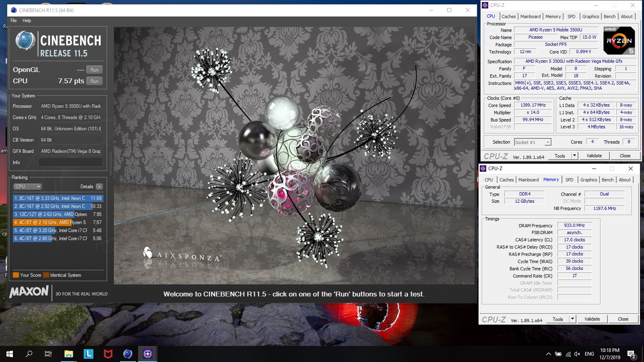Image resolution: width=644 pixels, height=362 pixels.
Task: Select ranking row 6 Intel Core i7 5.06
Action: pyautogui.click(x=58, y=239)
